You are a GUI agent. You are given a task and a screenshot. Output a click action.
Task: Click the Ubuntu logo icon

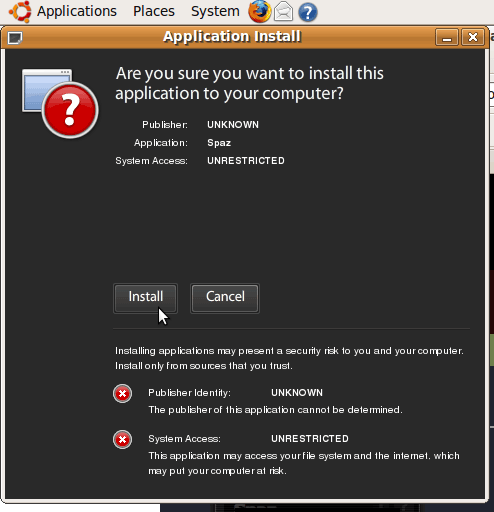click(20, 12)
